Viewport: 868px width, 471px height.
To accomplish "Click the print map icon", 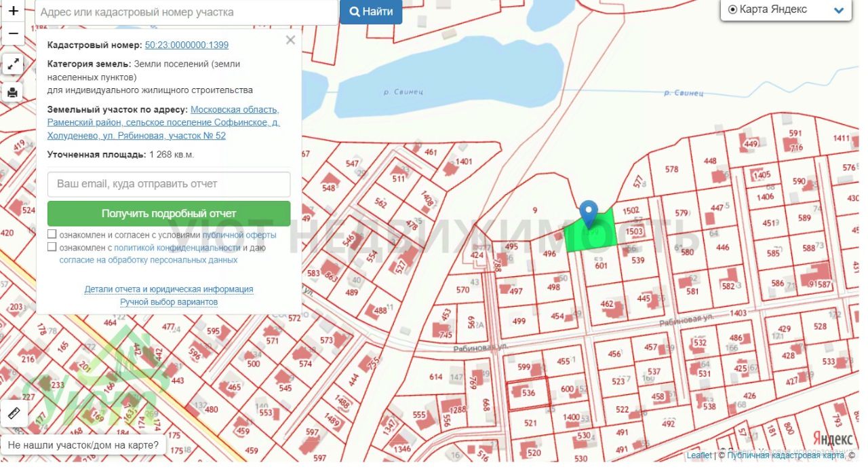I will pyautogui.click(x=13, y=92).
